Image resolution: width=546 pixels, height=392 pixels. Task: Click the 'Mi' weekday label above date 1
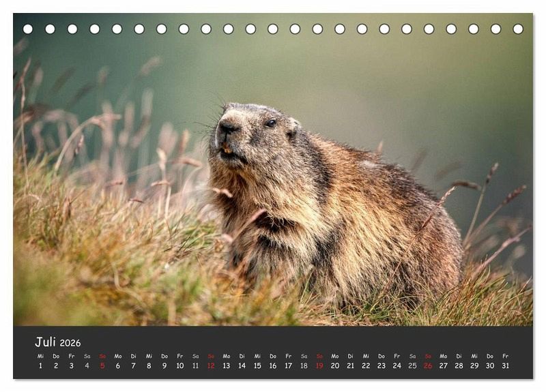[x=40, y=356]
